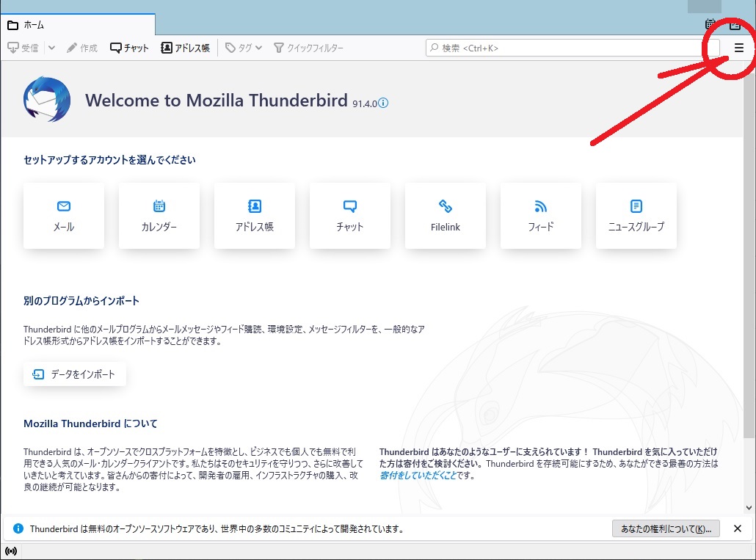Toggle the クイックフィルター toolbar button
Viewport: 756px width, 560px height.
click(x=308, y=48)
